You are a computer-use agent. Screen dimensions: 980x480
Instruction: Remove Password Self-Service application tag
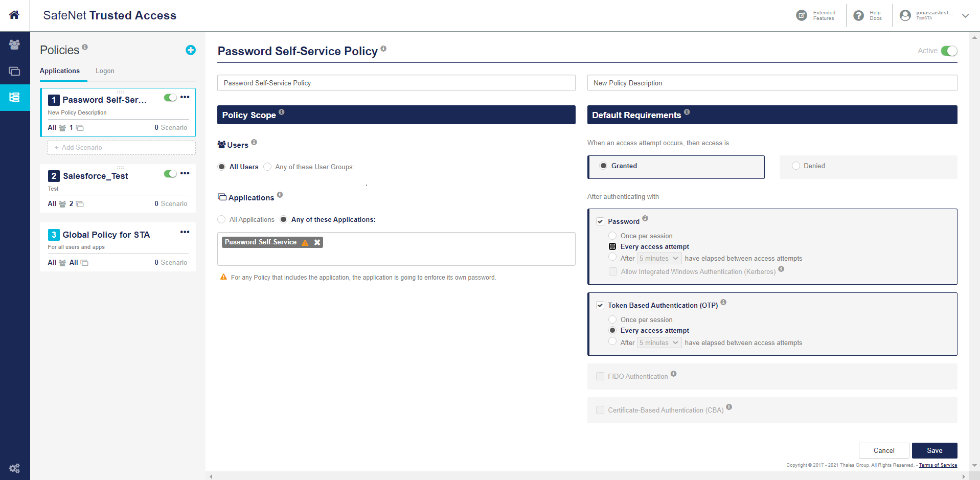pos(317,242)
